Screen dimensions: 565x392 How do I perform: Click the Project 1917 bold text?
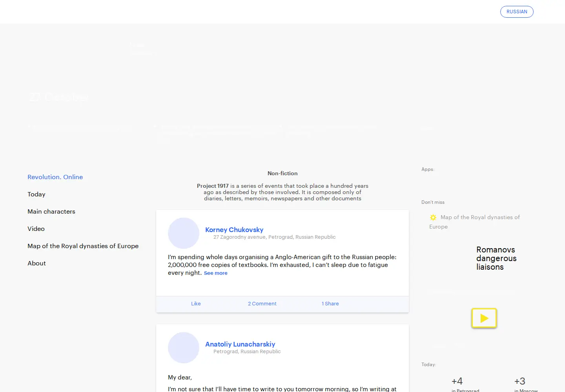(213, 186)
